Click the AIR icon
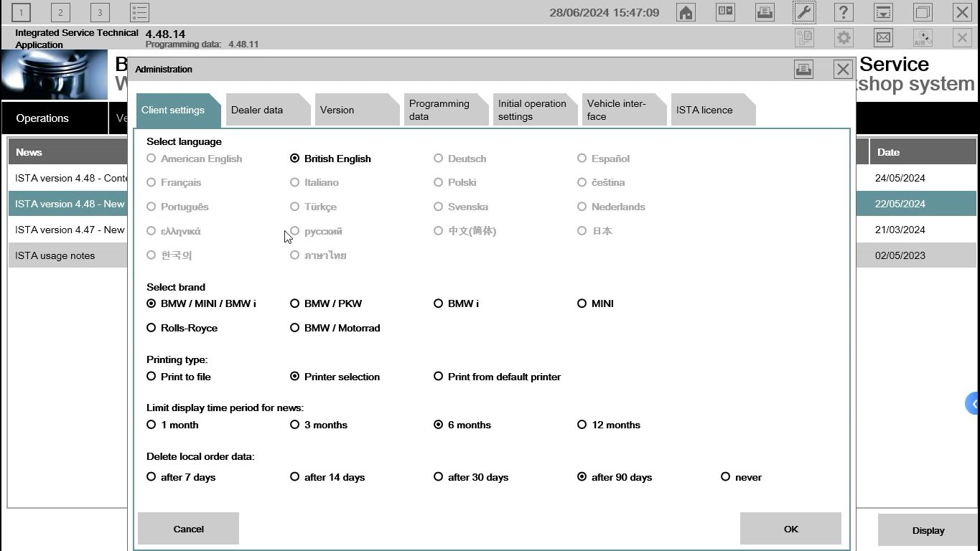Screen dimensions: 980x551 [x=923, y=38]
